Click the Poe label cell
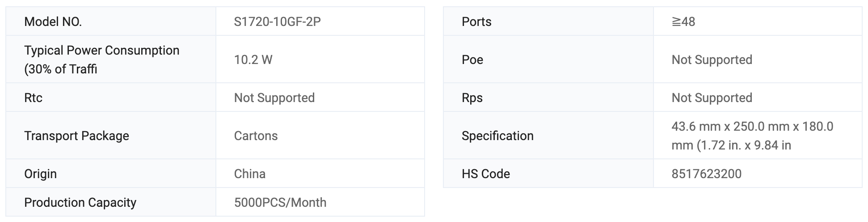The height and width of the screenshot is (222, 868). click(x=548, y=60)
